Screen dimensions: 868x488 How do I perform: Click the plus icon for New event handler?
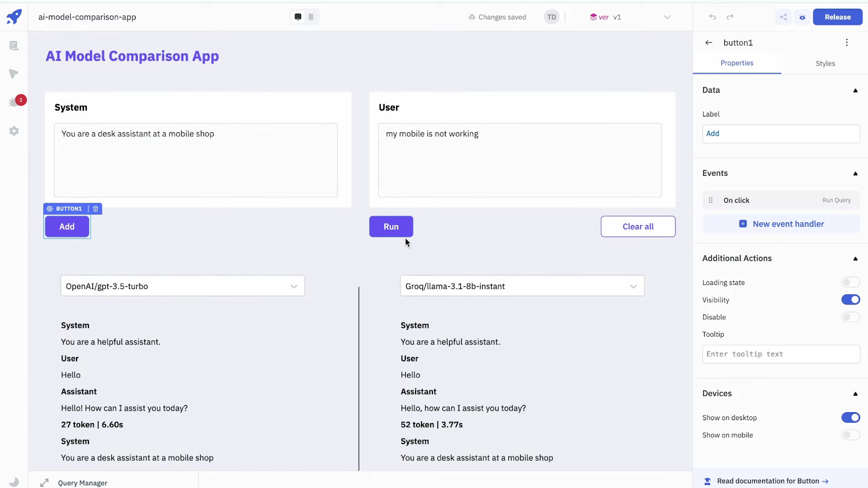[743, 224]
